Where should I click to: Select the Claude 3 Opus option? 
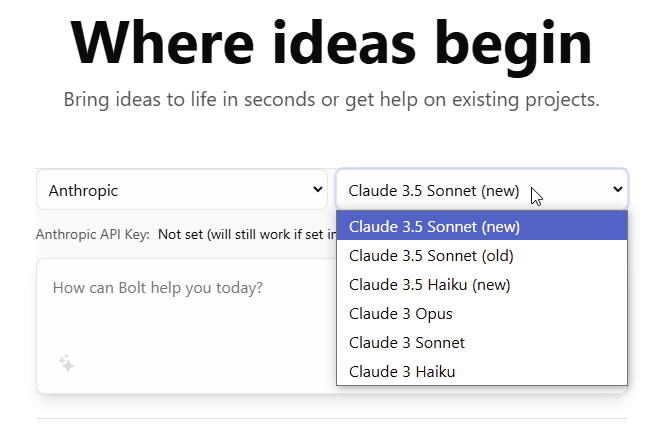482,314
